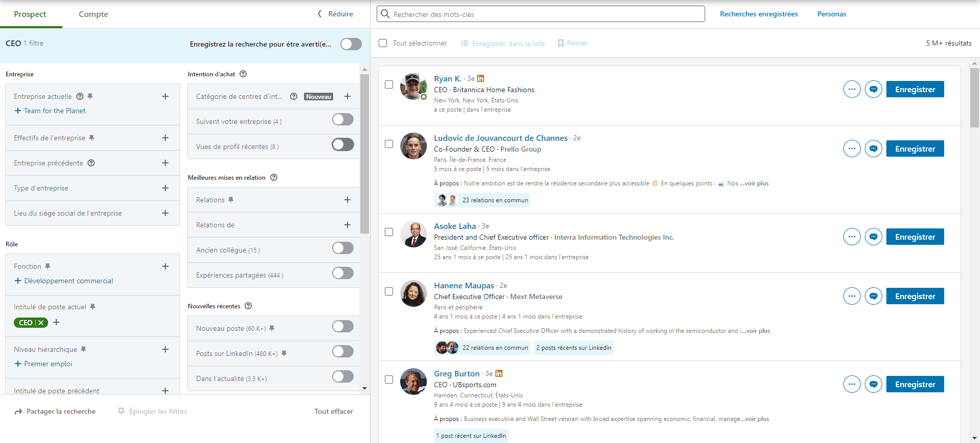Select the checkbox for Asoke Laha
This screenshot has width=980, height=443.
[389, 232]
